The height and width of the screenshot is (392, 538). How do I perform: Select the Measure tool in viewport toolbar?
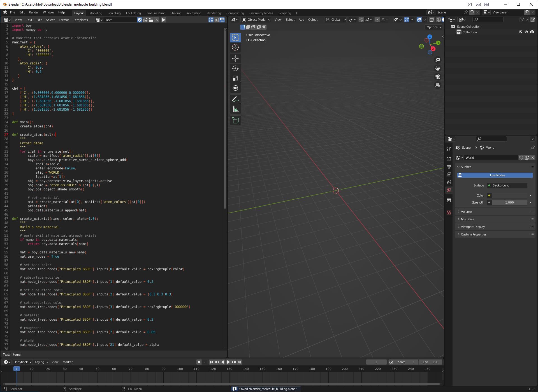tap(235, 109)
